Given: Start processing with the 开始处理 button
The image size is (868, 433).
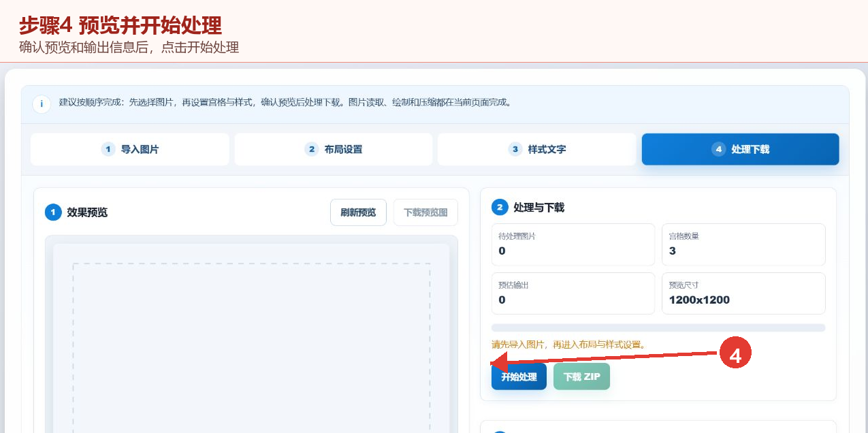Looking at the screenshot, I should coord(519,376).
